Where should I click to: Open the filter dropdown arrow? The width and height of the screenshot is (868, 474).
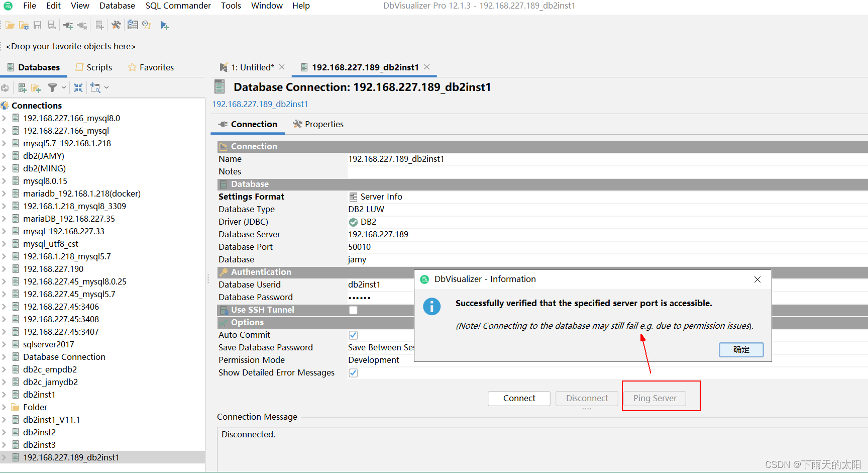pyautogui.click(x=64, y=88)
